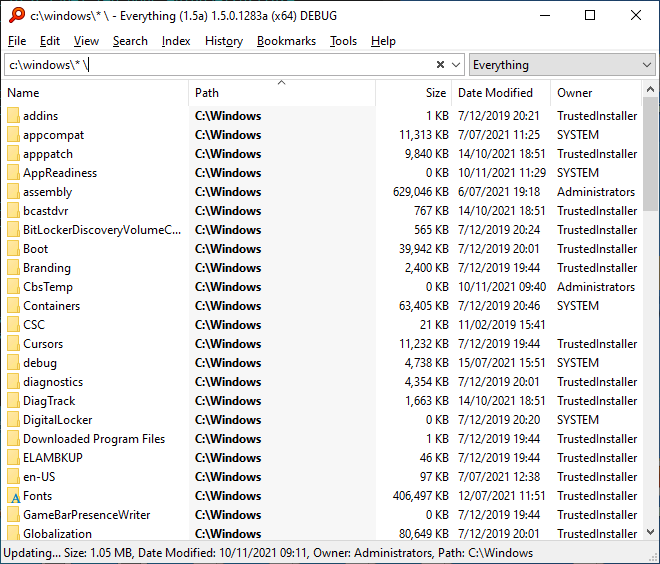Click the CbsTemp folder icon
The image size is (660, 564).
click(x=13, y=287)
